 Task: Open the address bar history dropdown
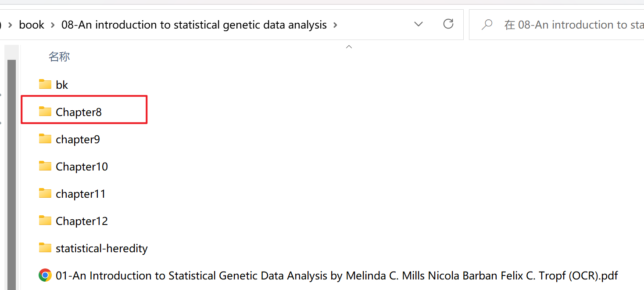click(x=419, y=24)
